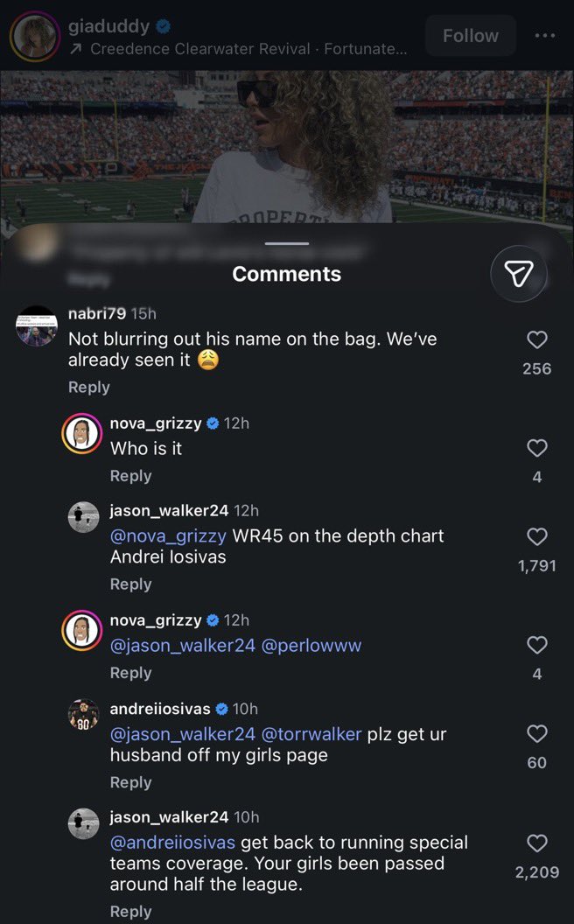View giaduddy's profile picture story

click(35, 36)
